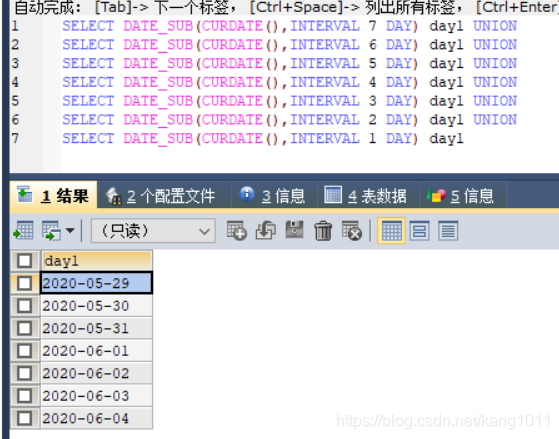The width and height of the screenshot is (559, 439).
Task: Click the copy results table icon
Action: (51, 230)
